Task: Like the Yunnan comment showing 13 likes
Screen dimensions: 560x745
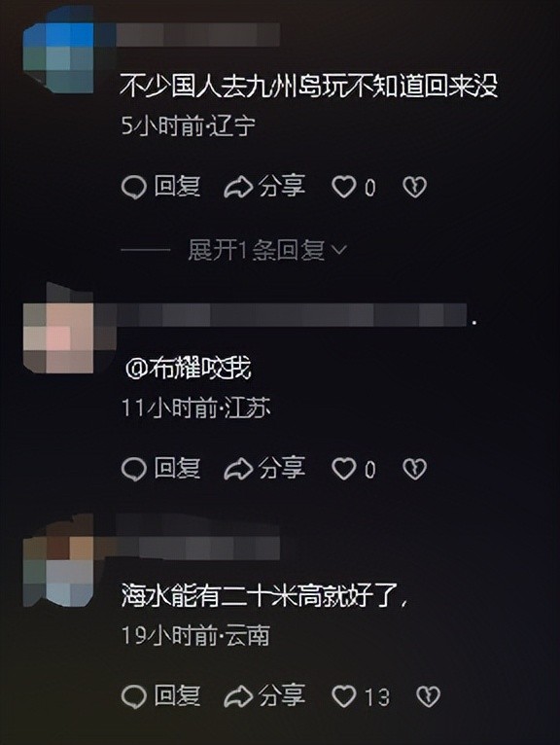Action: tap(344, 697)
